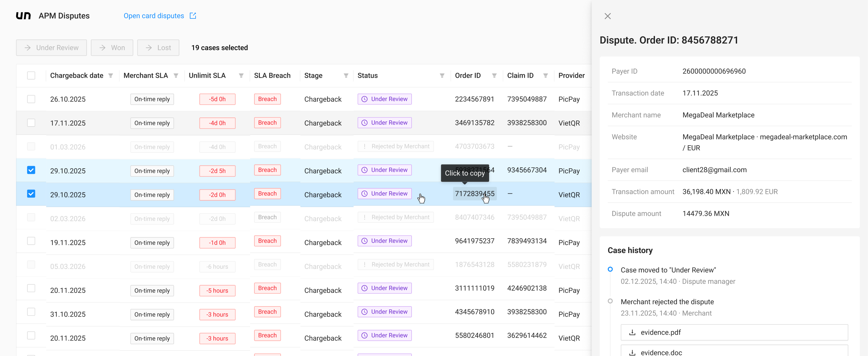The width and height of the screenshot is (868, 356).
Task: Click the clock icon in the Under Review status for order 3469135782
Action: tap(364, 122)
